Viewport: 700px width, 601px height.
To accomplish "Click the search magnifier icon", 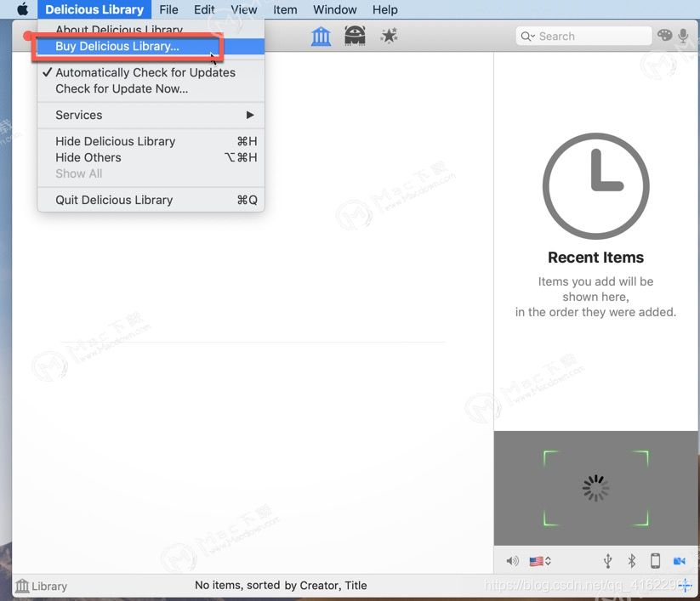I will point(527,37).
